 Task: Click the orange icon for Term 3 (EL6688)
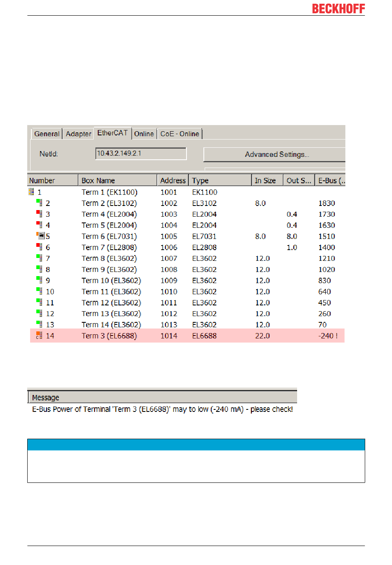[x=39, y=336]
